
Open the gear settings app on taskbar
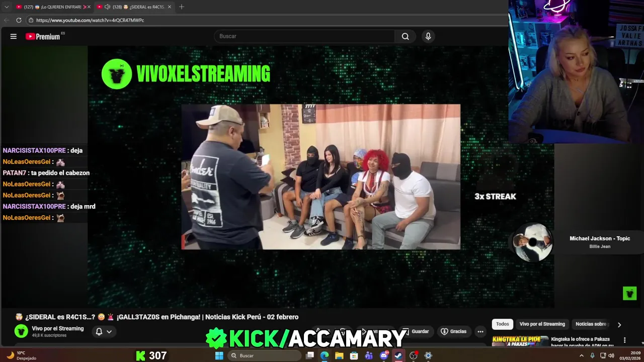428,355
